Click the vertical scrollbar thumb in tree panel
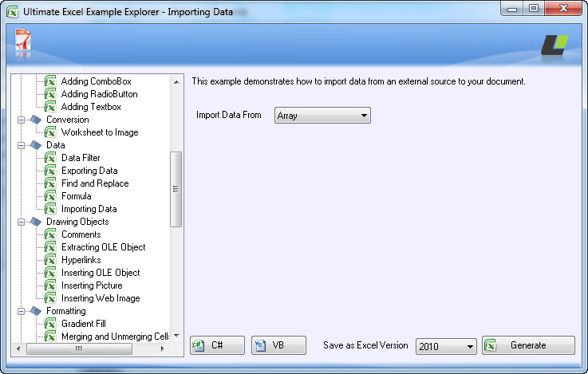The height and width of the screenshot is (374, 588). (x=176, y=189)
